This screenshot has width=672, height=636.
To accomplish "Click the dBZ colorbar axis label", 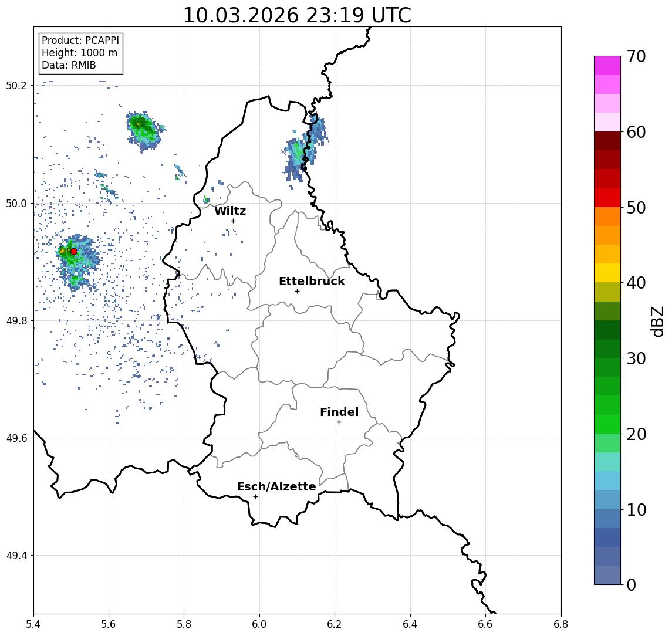I will (x=657, y=322).
